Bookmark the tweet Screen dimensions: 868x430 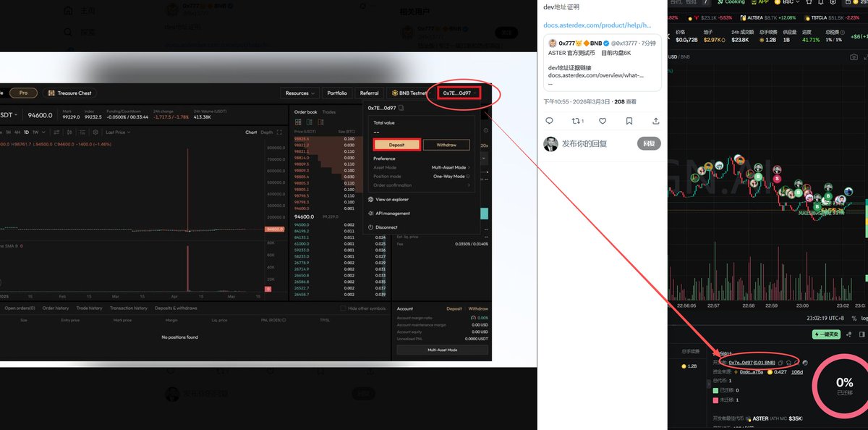629,121
